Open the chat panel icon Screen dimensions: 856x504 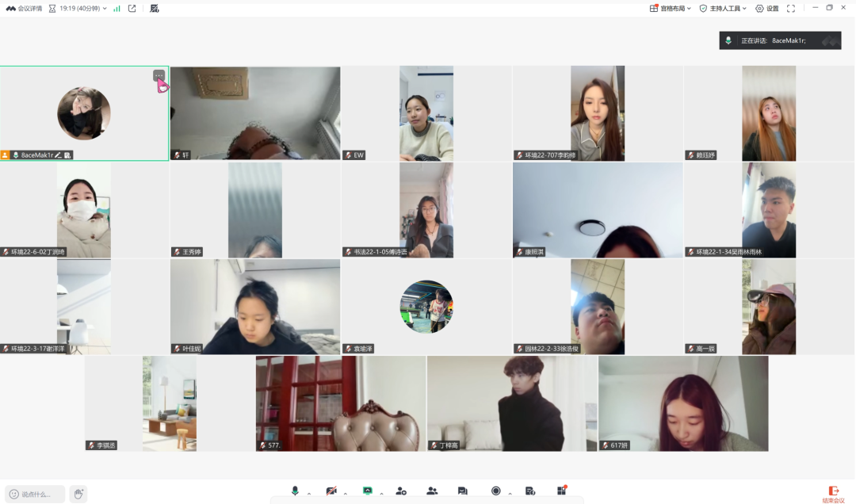coord(462,491)
